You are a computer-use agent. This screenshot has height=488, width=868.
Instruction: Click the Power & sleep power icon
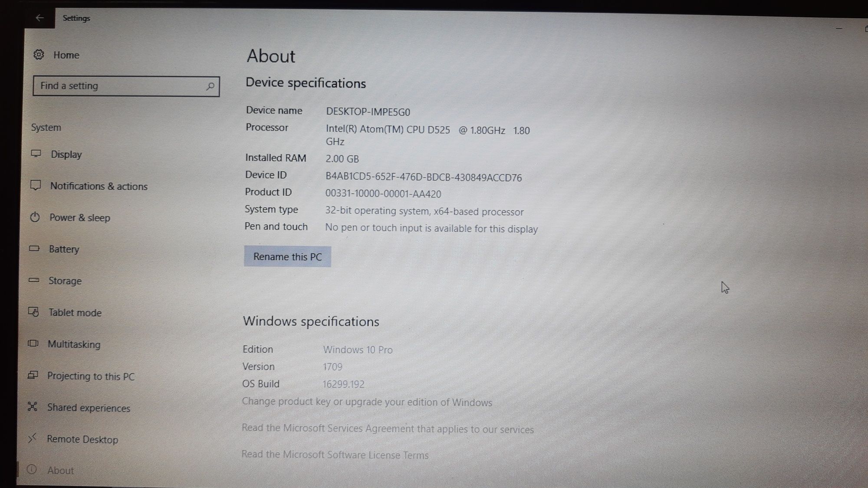pos(35,217)
